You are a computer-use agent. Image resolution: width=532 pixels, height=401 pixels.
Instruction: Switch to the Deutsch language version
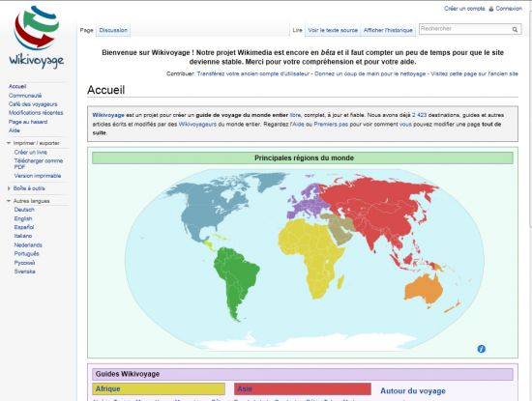24,210
